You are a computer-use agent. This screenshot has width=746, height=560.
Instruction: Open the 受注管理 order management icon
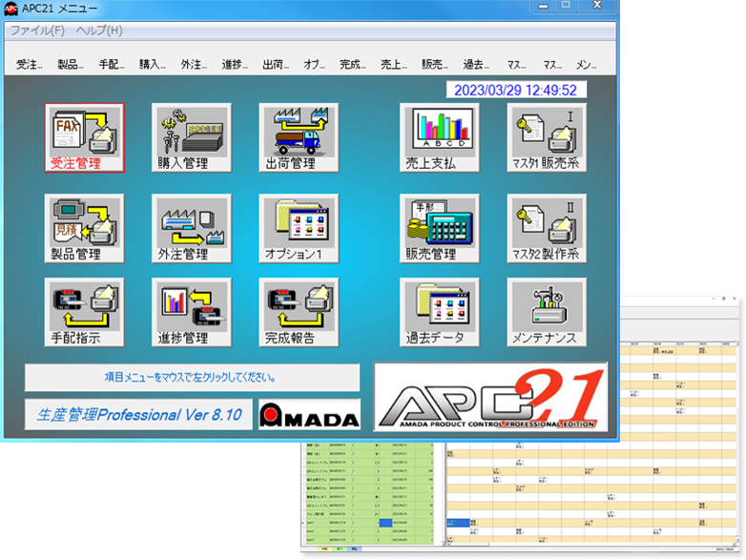tap(84, 137)
